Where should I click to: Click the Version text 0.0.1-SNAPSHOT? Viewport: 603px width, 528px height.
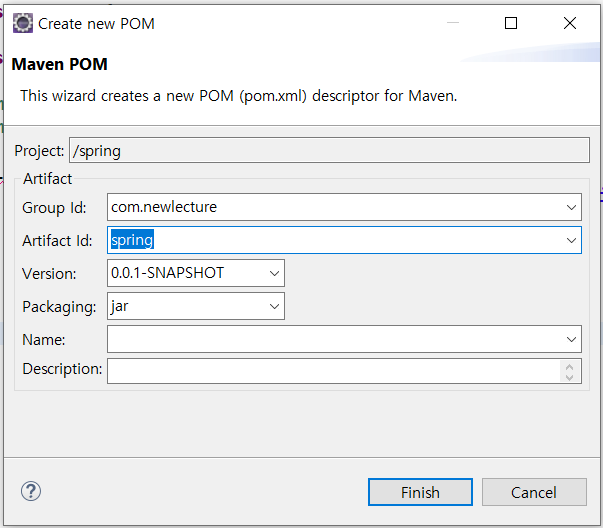tap(167, 273)
